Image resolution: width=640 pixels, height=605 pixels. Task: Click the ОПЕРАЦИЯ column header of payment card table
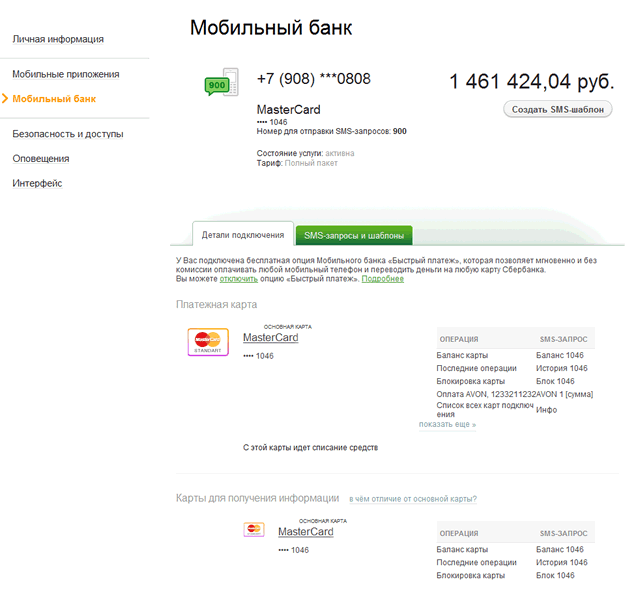[x=459, y=339]
